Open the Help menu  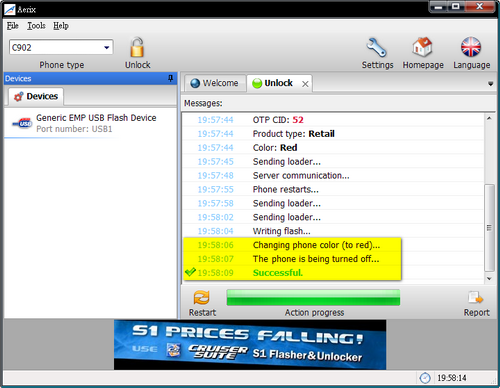pos(61,26)
